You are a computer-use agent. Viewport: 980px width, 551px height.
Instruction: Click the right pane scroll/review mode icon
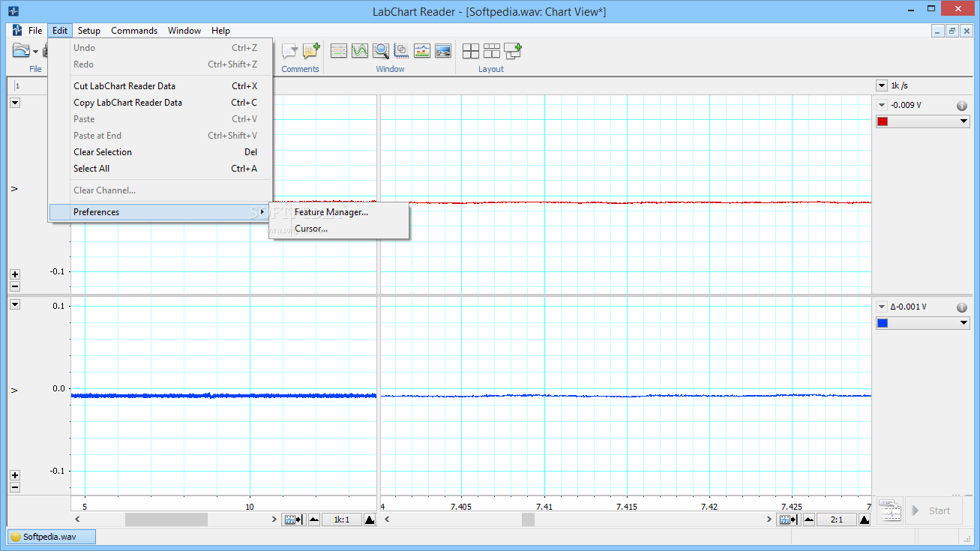tap(789, 520)
